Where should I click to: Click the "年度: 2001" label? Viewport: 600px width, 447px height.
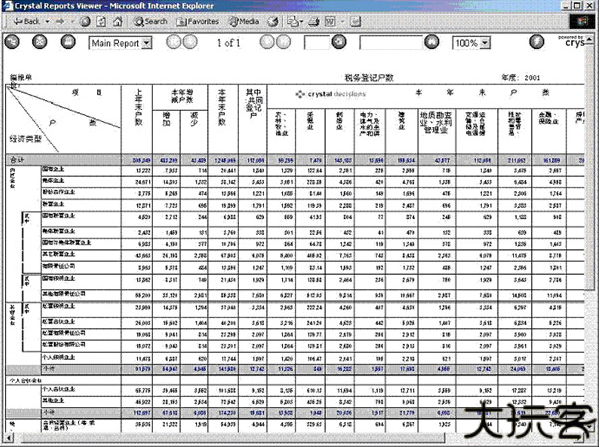tap(521, 78)
